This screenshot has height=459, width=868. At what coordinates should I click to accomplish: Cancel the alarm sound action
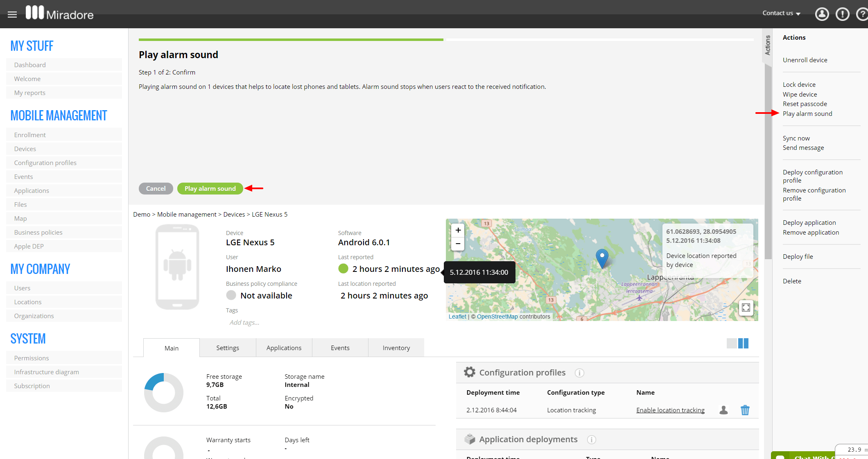(x=156, y=188)
